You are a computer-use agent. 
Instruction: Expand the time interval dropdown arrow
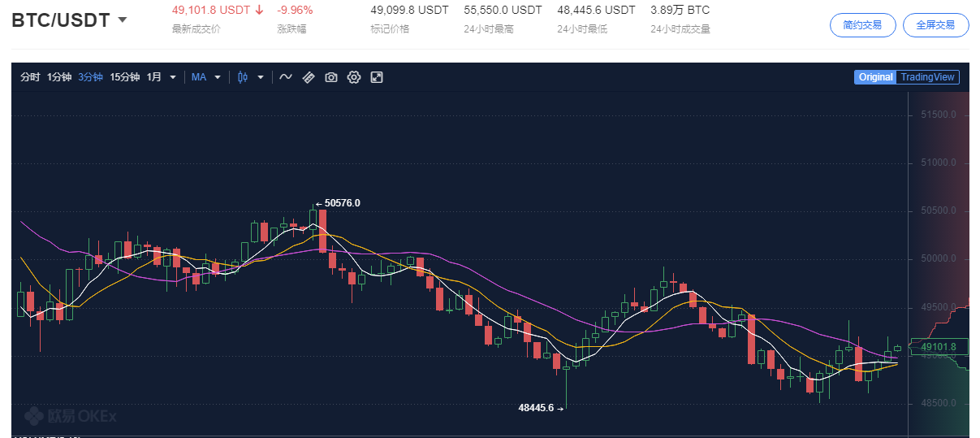pyautogui.click(x=173, y=77)
